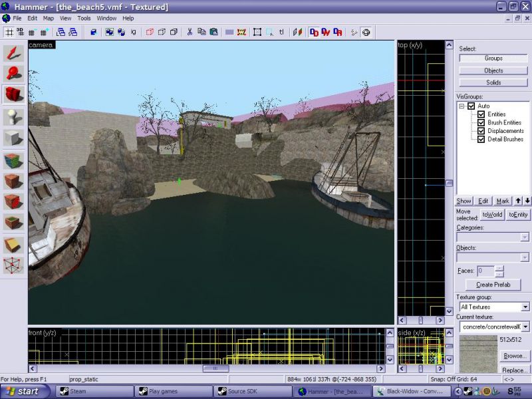532x399 pixels.
Task: Collapse the Auto visgroup tree node
Action: point(461,106)
